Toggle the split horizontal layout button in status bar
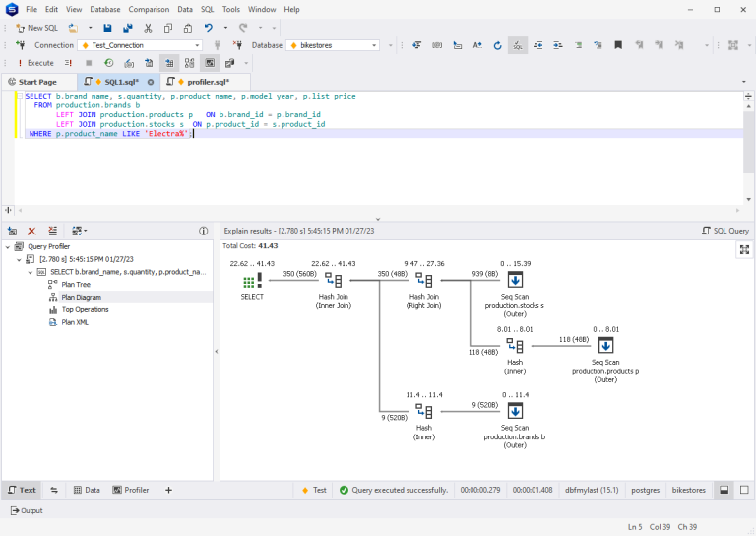 pyautogui.click(x=724, y=490)
